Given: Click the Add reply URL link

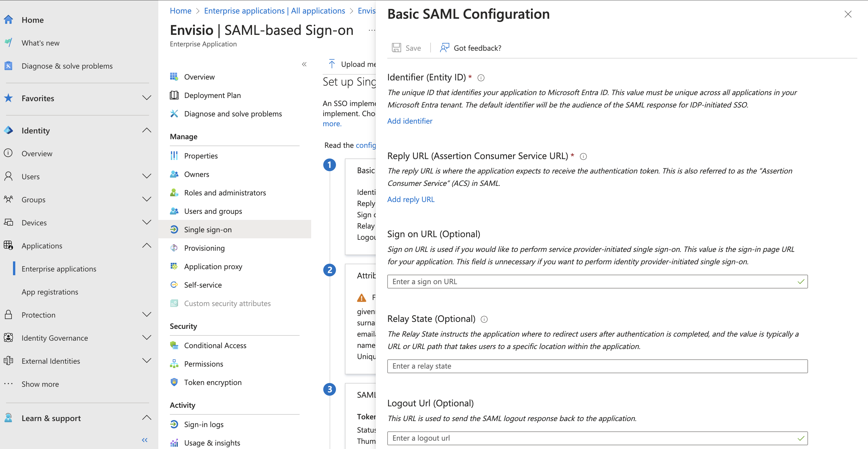Looking at the screenshot, I should pos(411,199).
